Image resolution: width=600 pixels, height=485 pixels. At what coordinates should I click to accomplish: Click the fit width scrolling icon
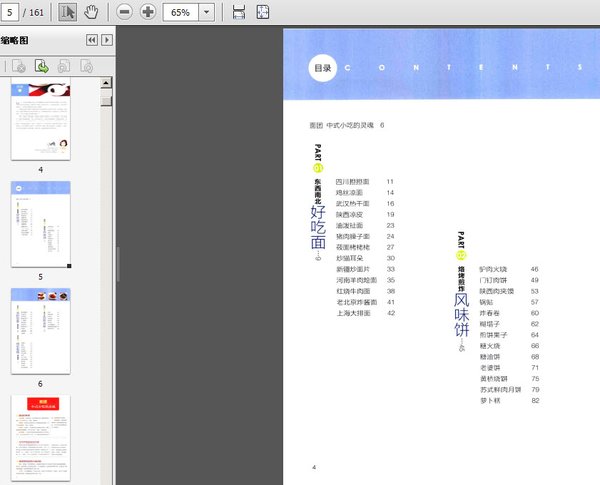point(238,12)
